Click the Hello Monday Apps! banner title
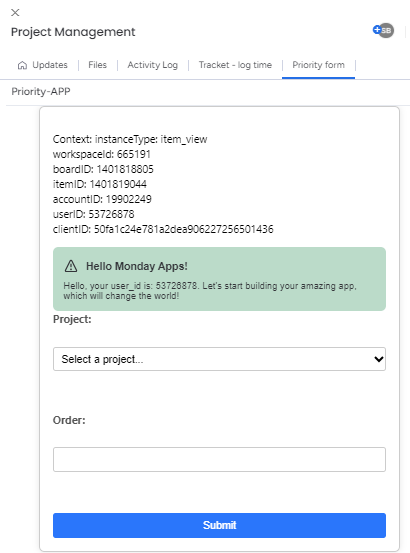This screenshot has width=410, height=553. coord(137,266)
